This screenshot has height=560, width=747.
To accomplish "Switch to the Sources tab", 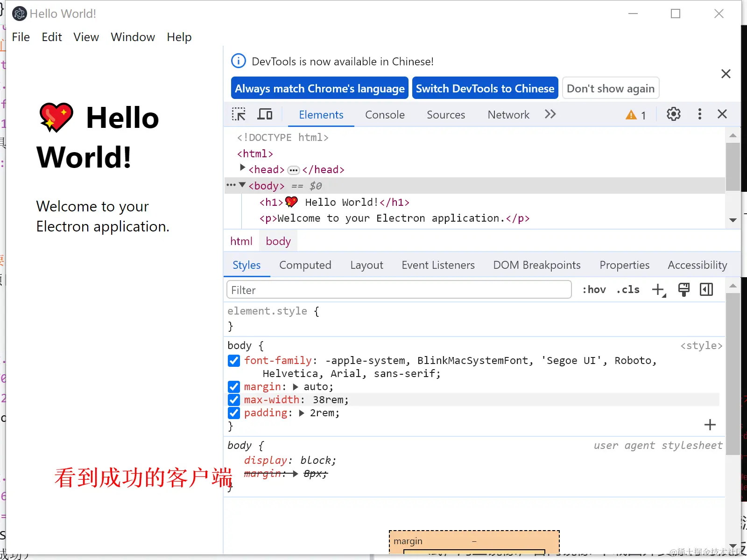I will coord(446,115).
